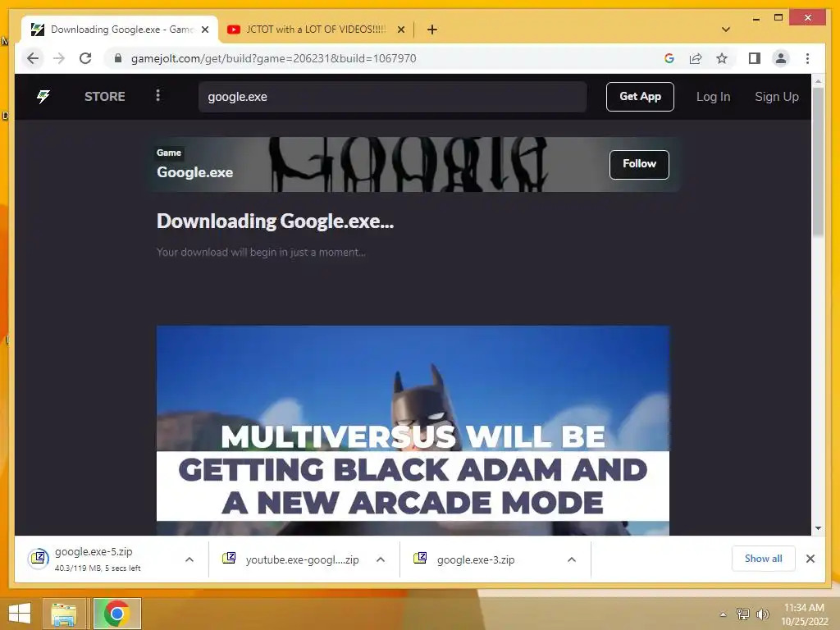Click the page scrollbar thumb

pyautogui.click(x=818, y=161)
